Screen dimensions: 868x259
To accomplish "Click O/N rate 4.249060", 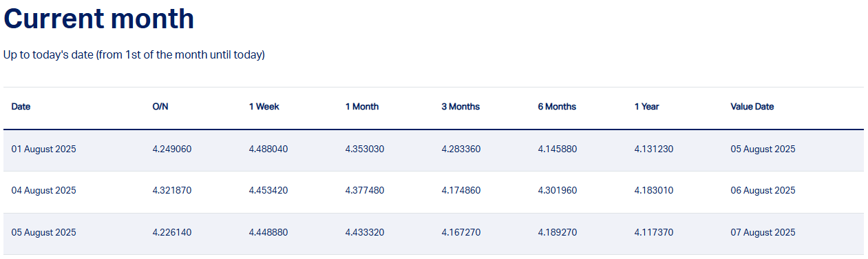I will [172, 149].
